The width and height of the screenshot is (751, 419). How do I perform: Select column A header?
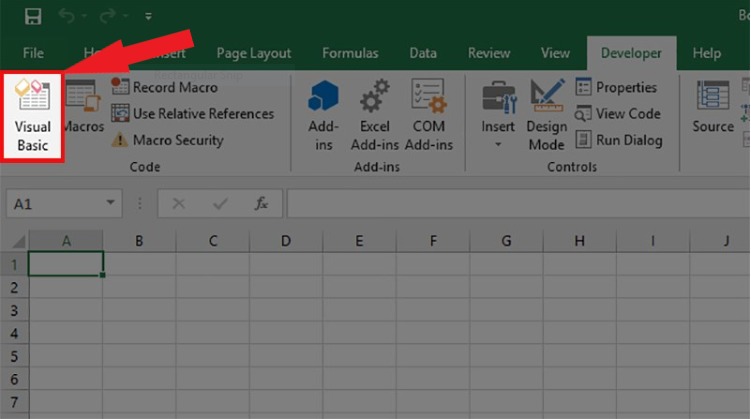point(66,240)
